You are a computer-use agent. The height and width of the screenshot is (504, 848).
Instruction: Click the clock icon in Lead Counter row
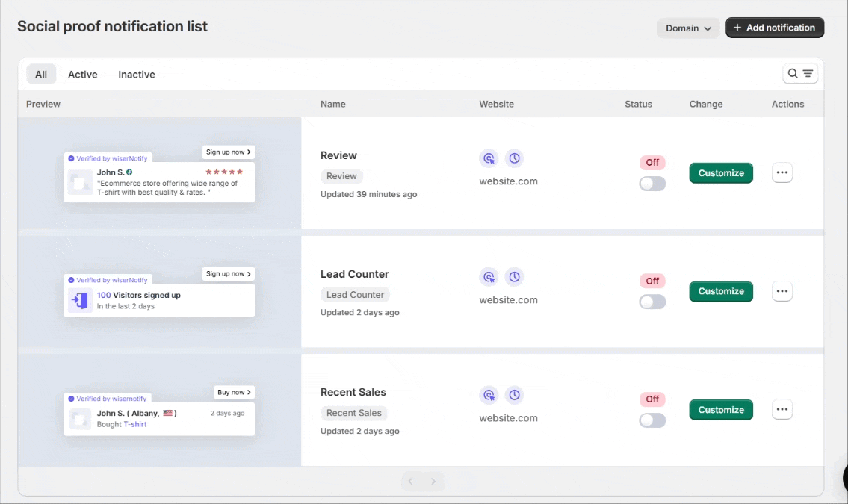click(x=514, y=277)
